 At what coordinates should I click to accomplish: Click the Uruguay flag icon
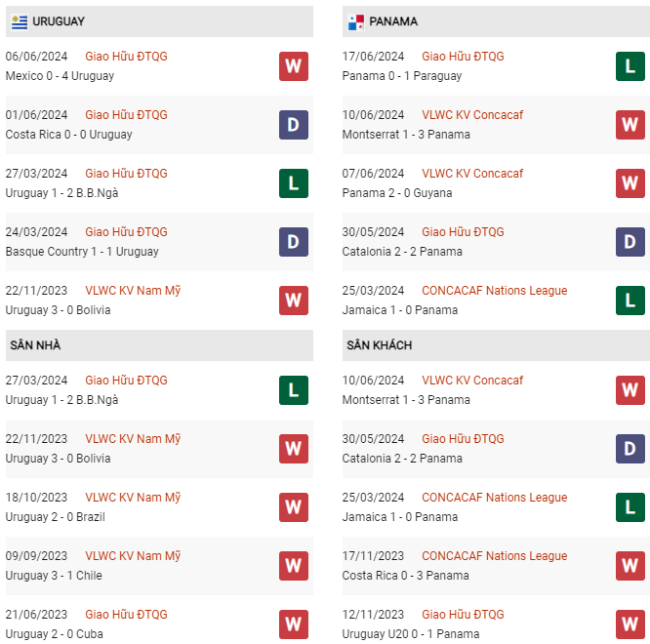tap(19, 21)
